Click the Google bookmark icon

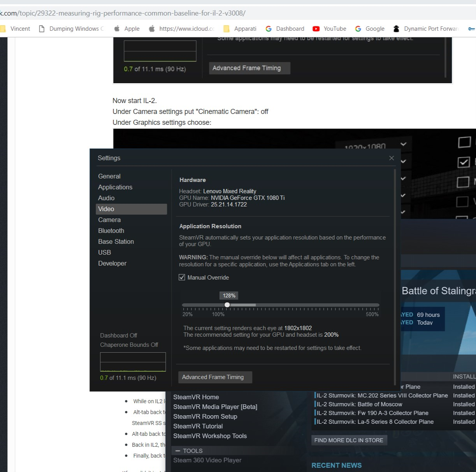point(358,29)
